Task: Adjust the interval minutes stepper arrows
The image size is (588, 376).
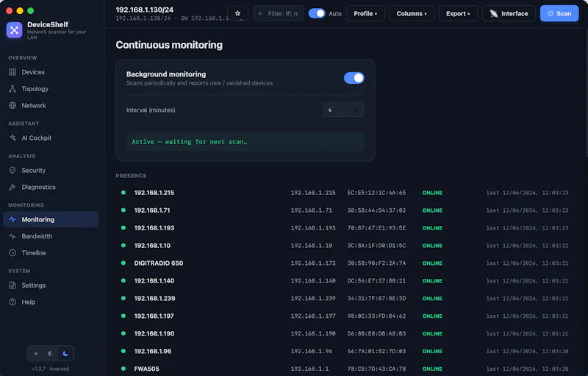Action: click(x=356, y=110)
